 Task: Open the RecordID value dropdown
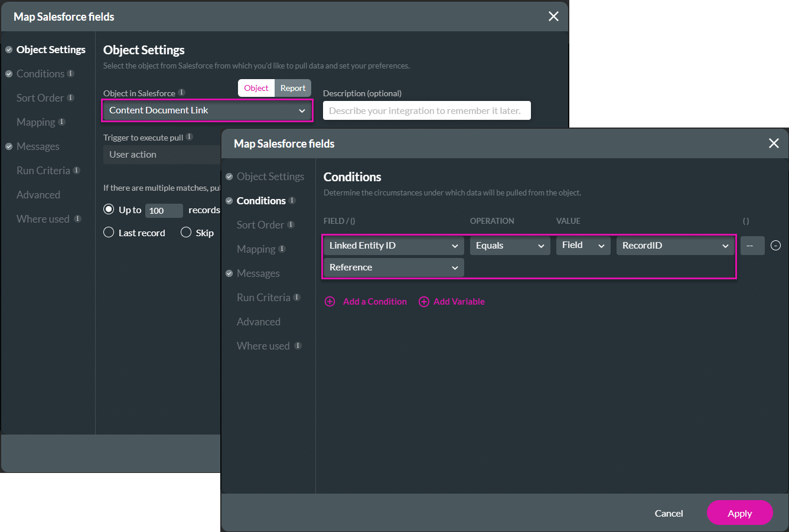click(676, 246)
